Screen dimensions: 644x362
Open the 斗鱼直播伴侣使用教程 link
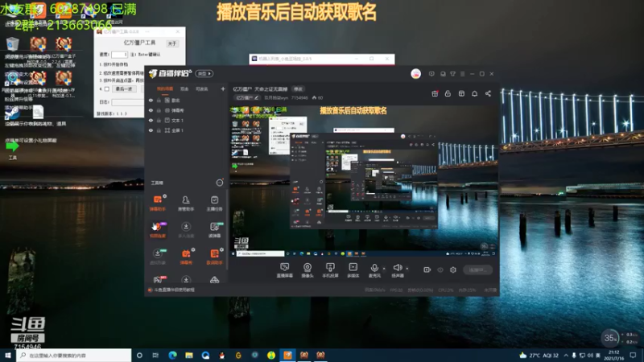point(174,290)
